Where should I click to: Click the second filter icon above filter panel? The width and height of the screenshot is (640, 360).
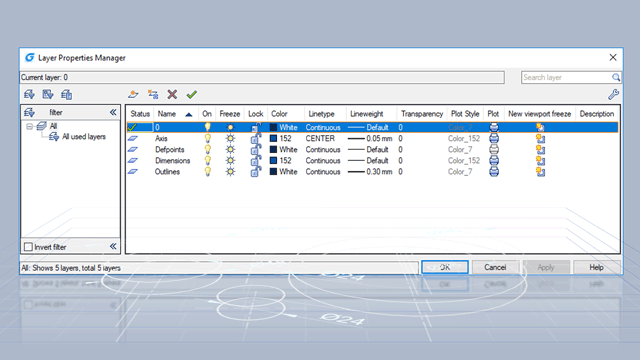(48, 95)
